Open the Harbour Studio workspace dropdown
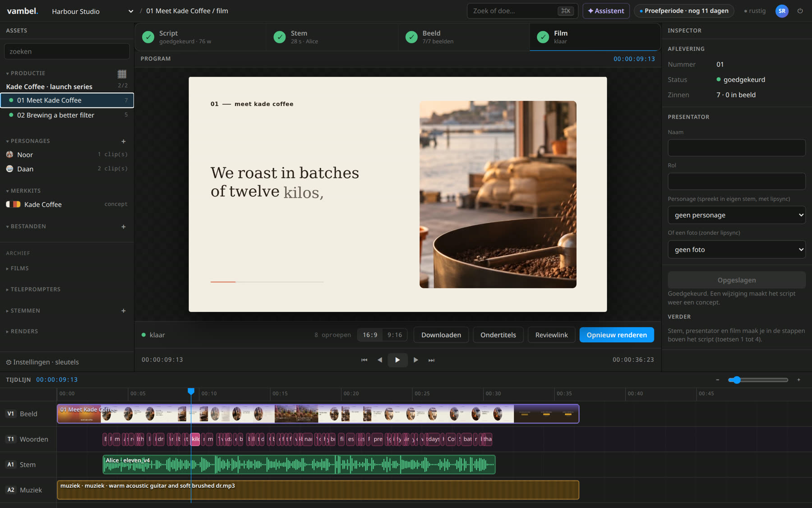 point(92,11)
